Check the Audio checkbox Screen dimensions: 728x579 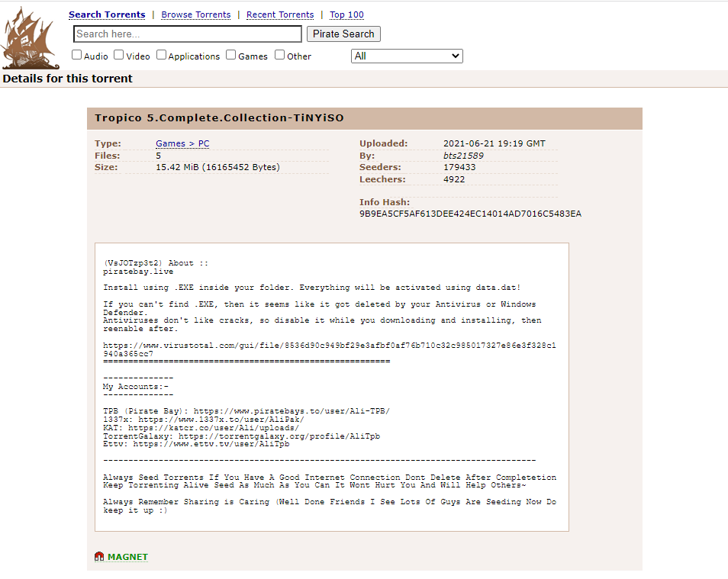[77, 55]
